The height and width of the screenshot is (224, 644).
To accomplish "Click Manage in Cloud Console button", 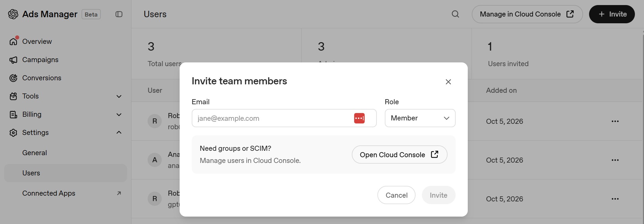I will 527,14.
